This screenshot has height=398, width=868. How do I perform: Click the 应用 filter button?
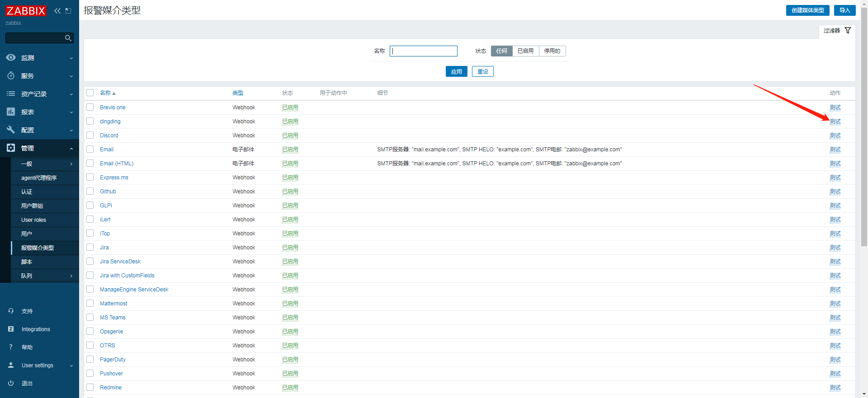click(x=457, y=71)
